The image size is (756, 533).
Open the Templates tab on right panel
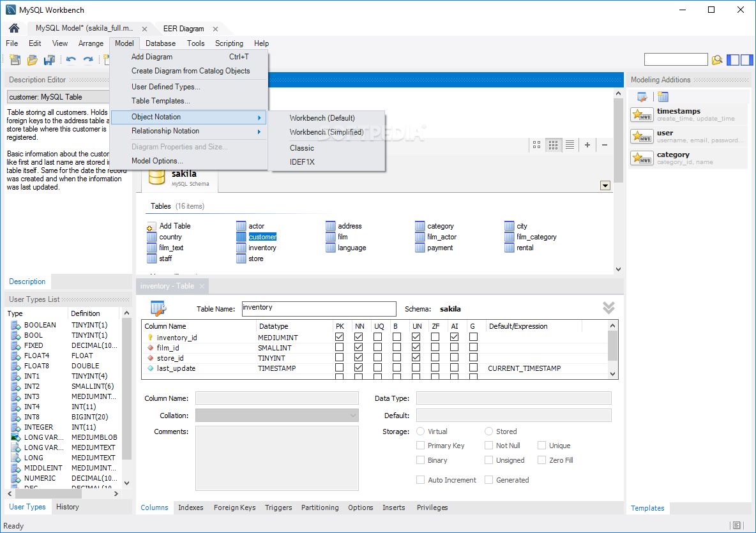(647, 508)
